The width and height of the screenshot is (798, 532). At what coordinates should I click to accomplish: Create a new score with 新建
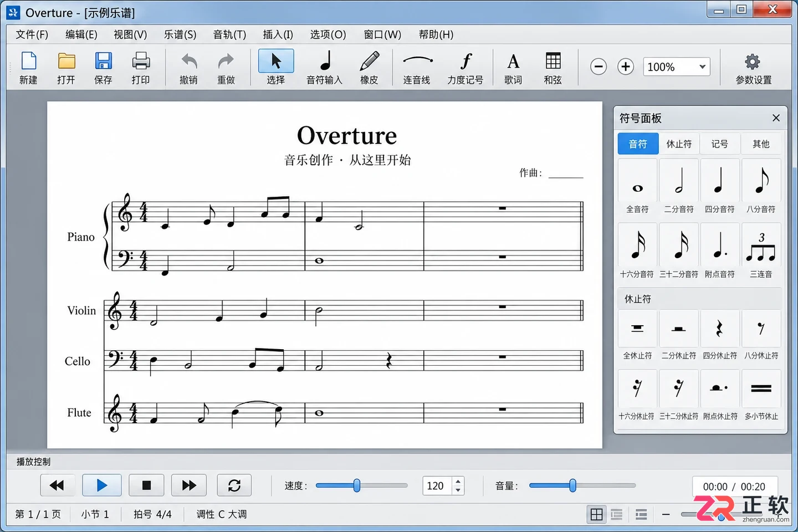[x=28, y=68]
